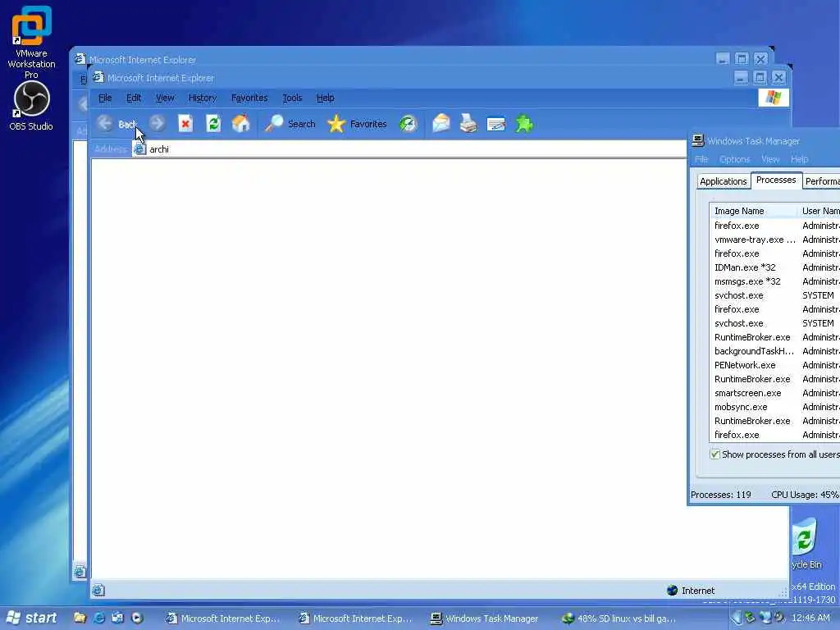Open Task Manager's File menu

click(701, 159)
